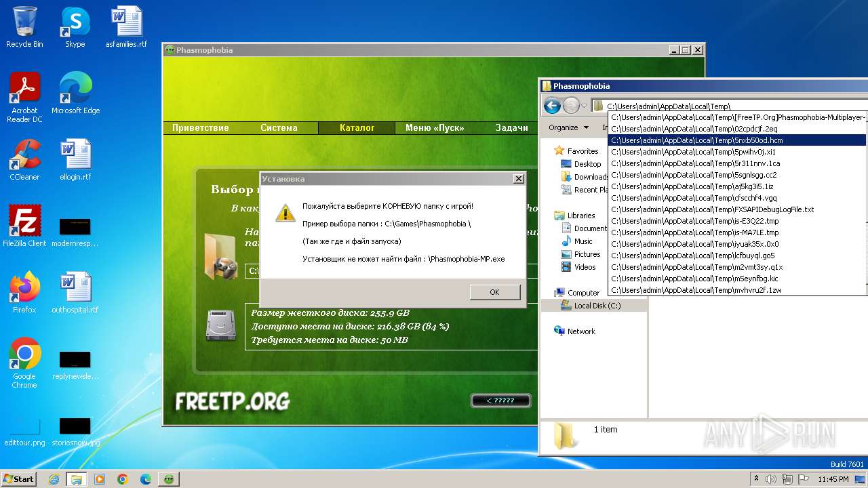Launch Microsoft Edge desktop shortcut
Image resolution: width=868 pixels, height=488 pixels.
coord(75,94)
